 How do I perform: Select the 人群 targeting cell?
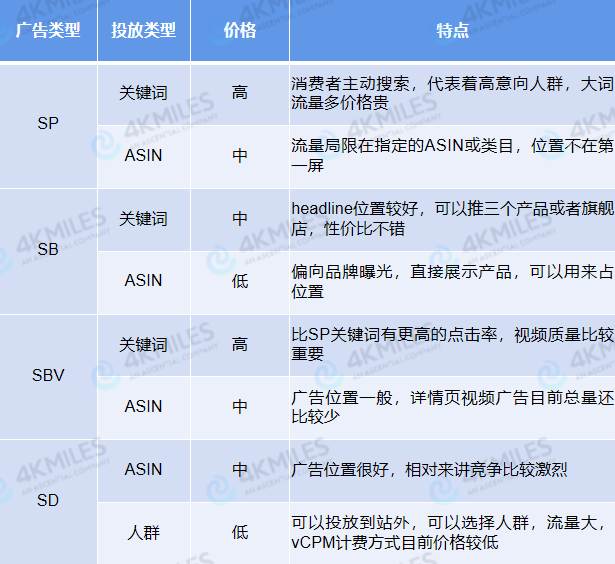(143, 532)
